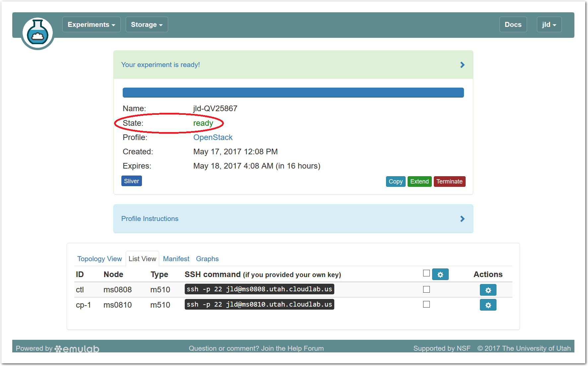Image resolution: width=588 pixels, height=366 pixels.
Task: Copy the experiment
Action: pyautogui.click(x=396, y=182)
